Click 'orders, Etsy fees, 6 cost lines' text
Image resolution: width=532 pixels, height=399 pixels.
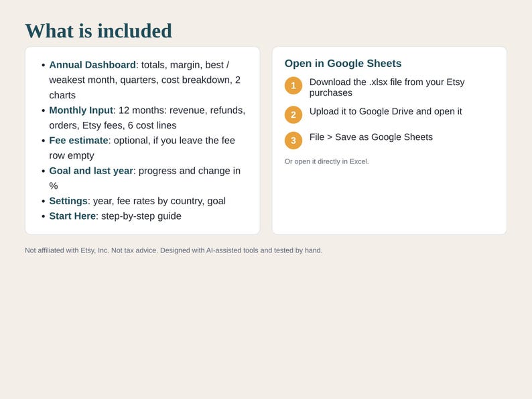coord(113,125)
